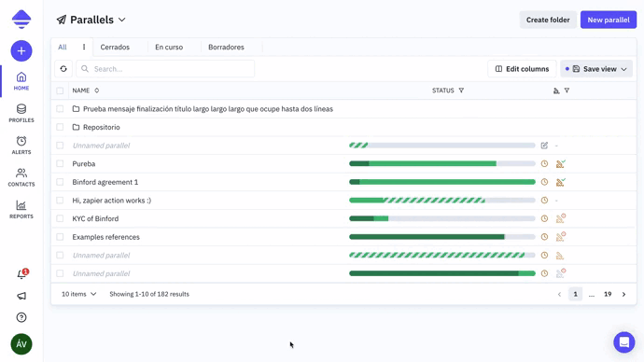Open the help question mark icon

tap(21, 317)
